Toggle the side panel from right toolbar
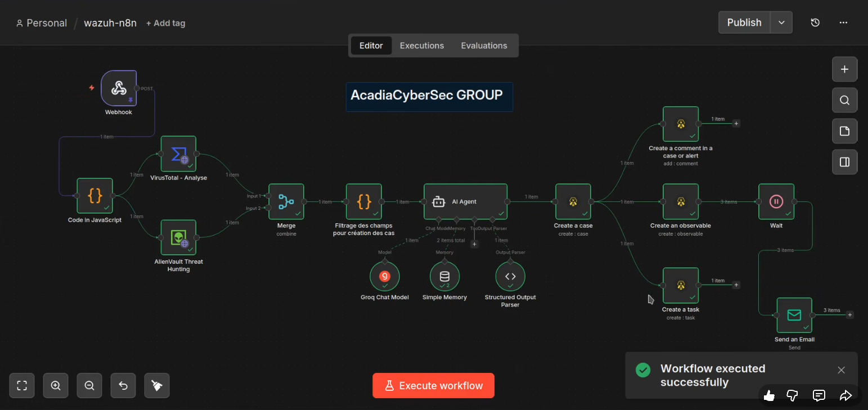Viewport: 868px width, 410px height. coord(844,162)
